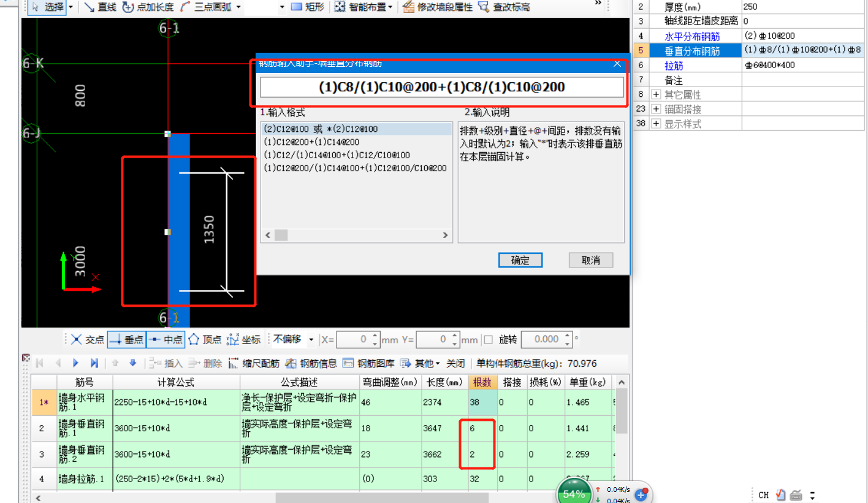Screen dimensions: 868x503
Task: Toggle the 顶点 vertex snap
Action: (x=204, y=339)
